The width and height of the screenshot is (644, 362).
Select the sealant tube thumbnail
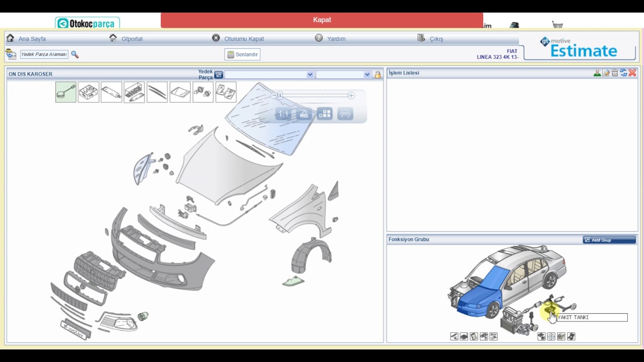click(x=111, y=93)
